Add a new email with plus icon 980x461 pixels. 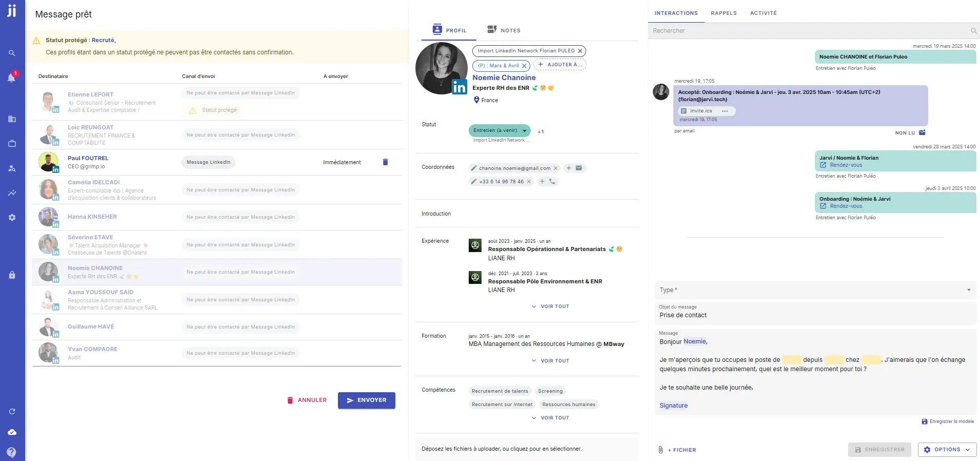point(569,168)
